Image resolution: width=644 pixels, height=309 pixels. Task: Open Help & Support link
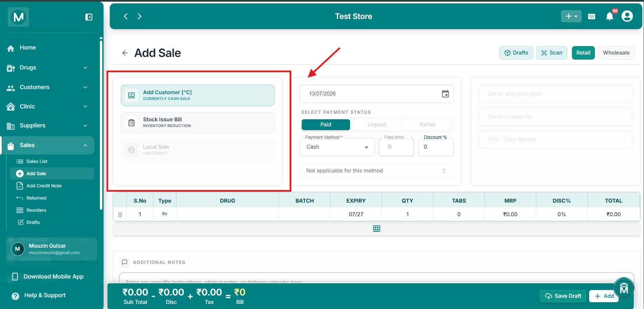(45, 295)
